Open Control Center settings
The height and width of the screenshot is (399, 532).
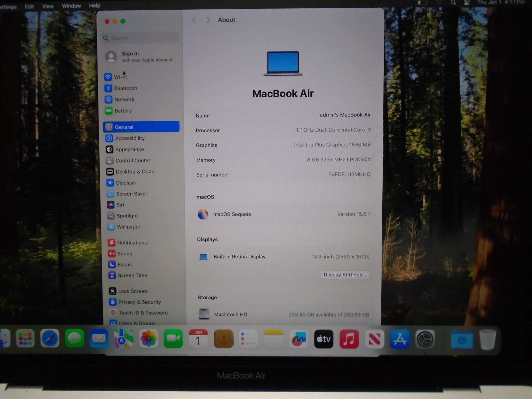point(128,161)
